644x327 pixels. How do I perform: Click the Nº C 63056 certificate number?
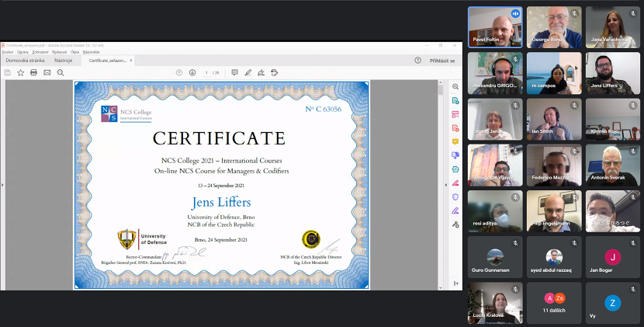tap(324, 109)
